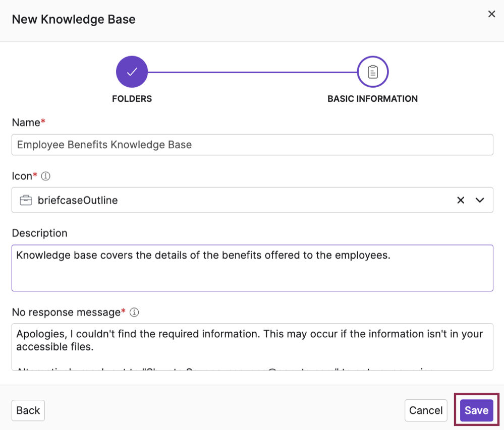The height and width of the screenshot is (430, 504).
Task: Select the FOLDERS step label
Action: [x=132, y=99]
